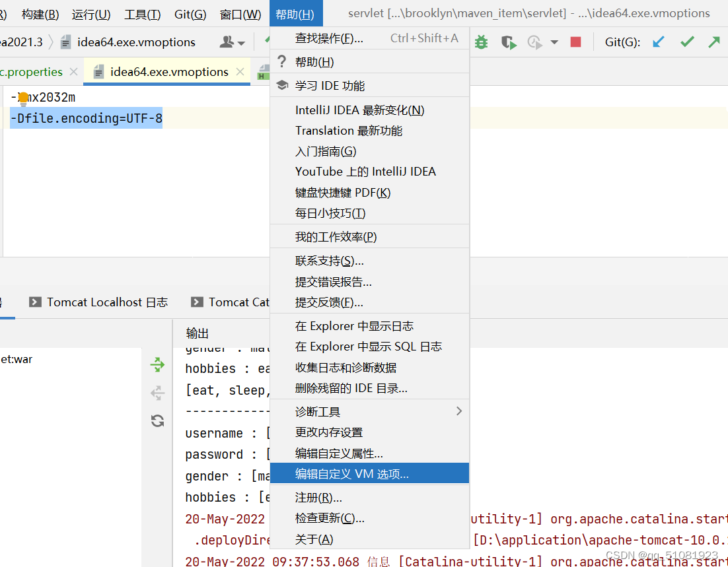728x567 pixels.
Task: Click Git update project blue arrow
Action: coord(659,42)
